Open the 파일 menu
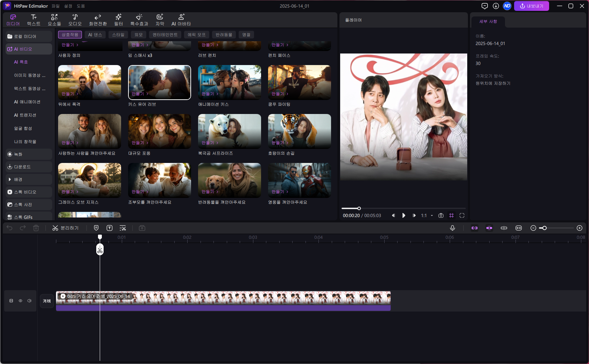The image size is (589, 364). [x=56, y=6]
